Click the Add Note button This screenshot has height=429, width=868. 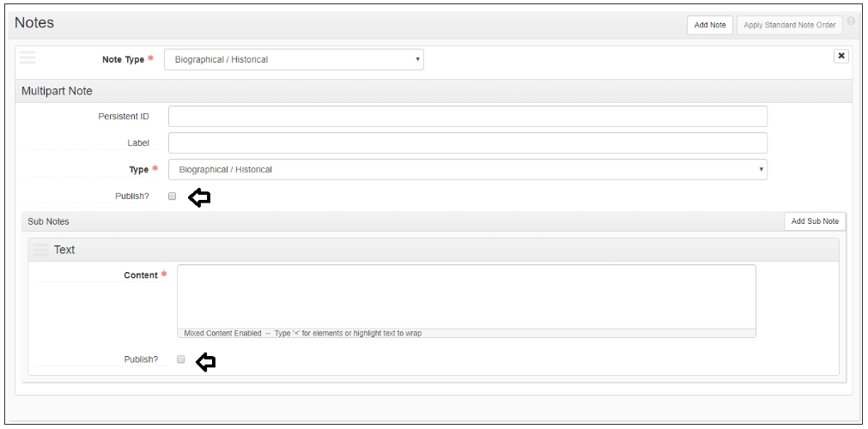(710, 25)
